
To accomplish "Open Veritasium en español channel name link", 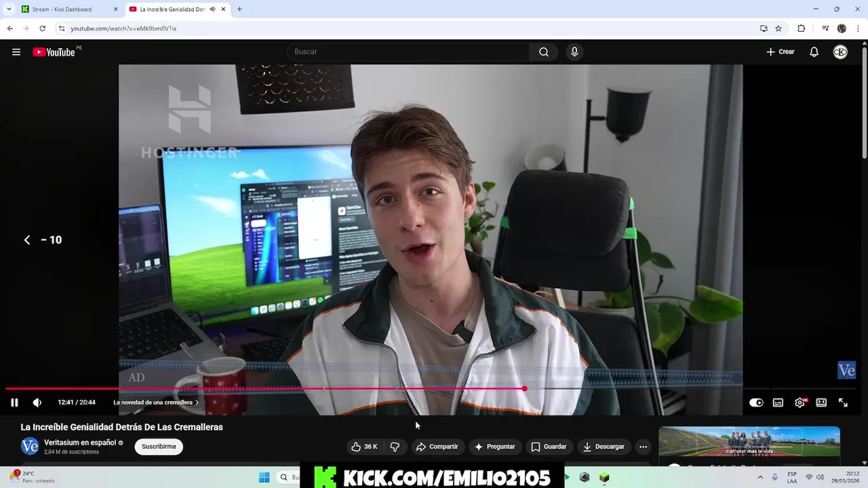I will pos(79,443).
